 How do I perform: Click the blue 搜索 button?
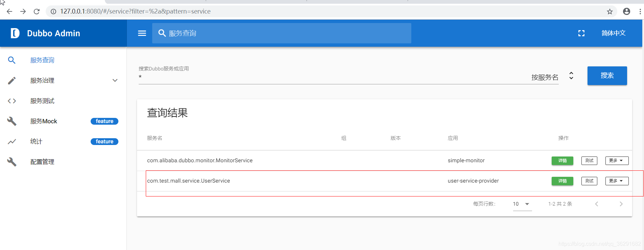607,76
